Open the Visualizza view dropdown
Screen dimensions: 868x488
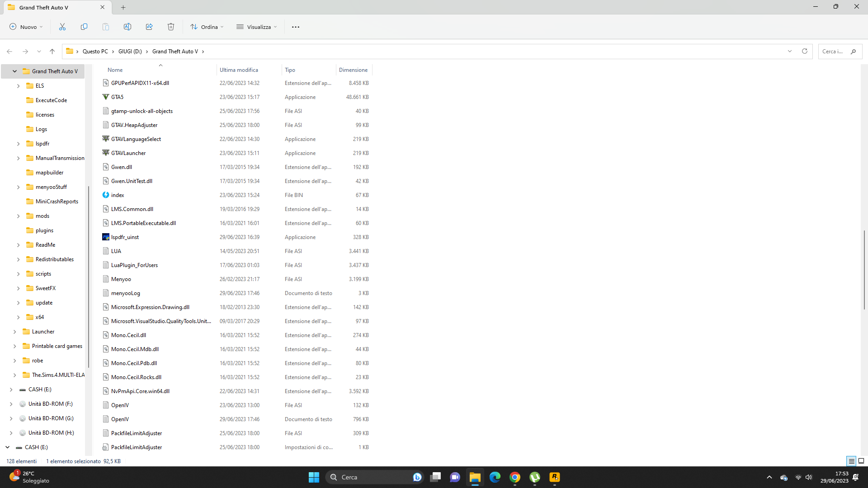click(257, 27)
